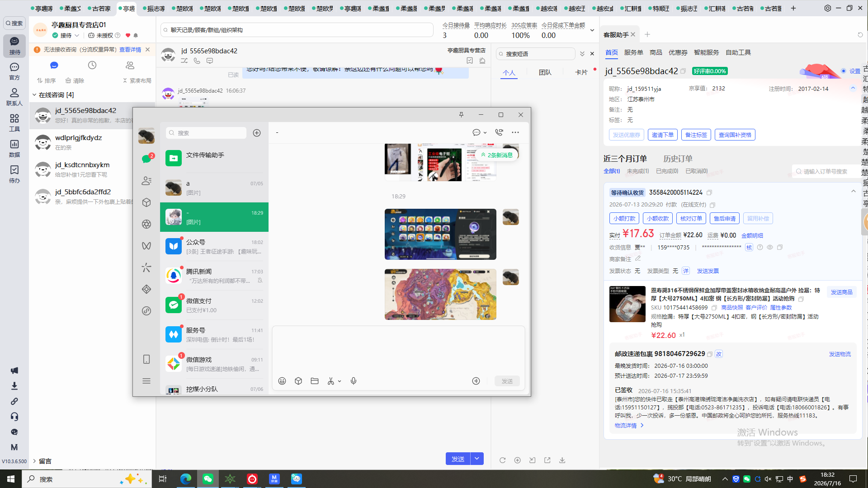Copy order number 3558420005114224
This screenshot has height=488, width=868.
click(x=709, y=192)
